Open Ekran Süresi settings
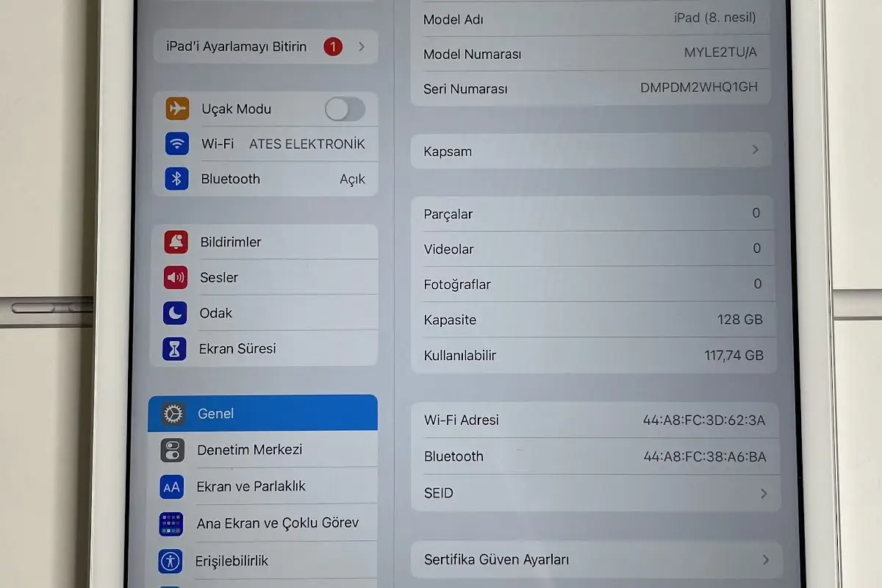 click(x=264, y=348)
